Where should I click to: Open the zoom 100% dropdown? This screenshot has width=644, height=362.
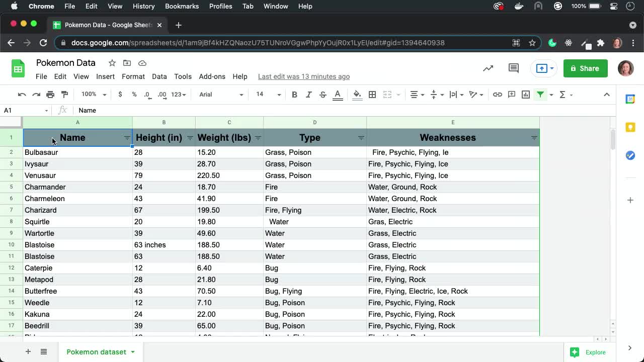pyautogui.click(x=94, y=95)
